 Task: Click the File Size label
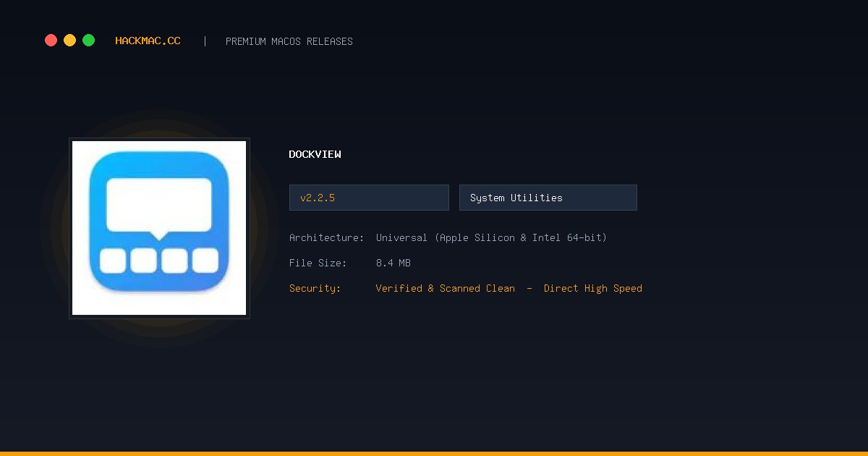318,263
